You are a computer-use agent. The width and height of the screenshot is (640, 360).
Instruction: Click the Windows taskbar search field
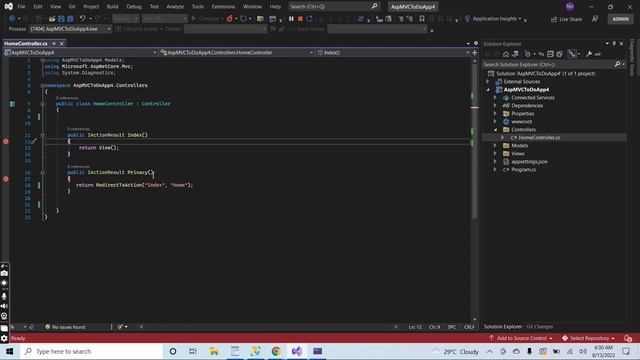[91, 351]
